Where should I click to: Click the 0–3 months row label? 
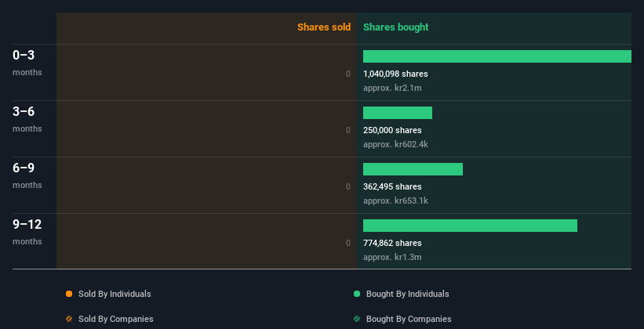[27, 63]
